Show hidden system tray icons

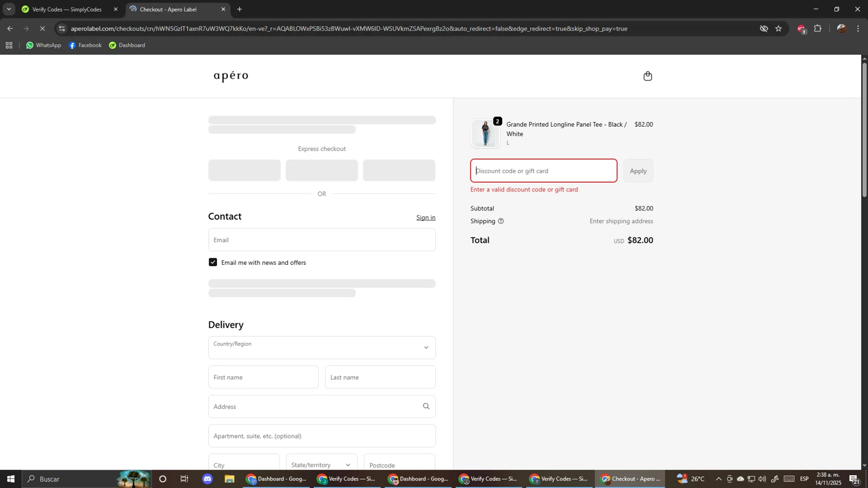pos(719,479)
